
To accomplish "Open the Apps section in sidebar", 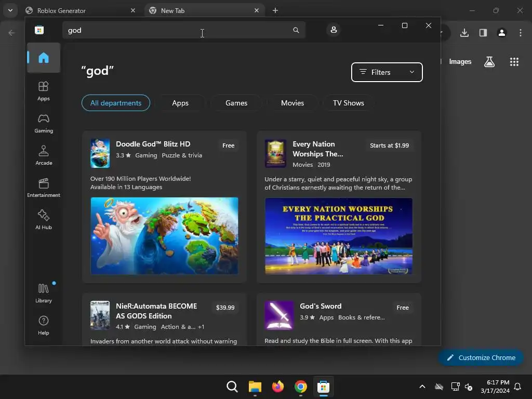I will (x=44, y=91).
